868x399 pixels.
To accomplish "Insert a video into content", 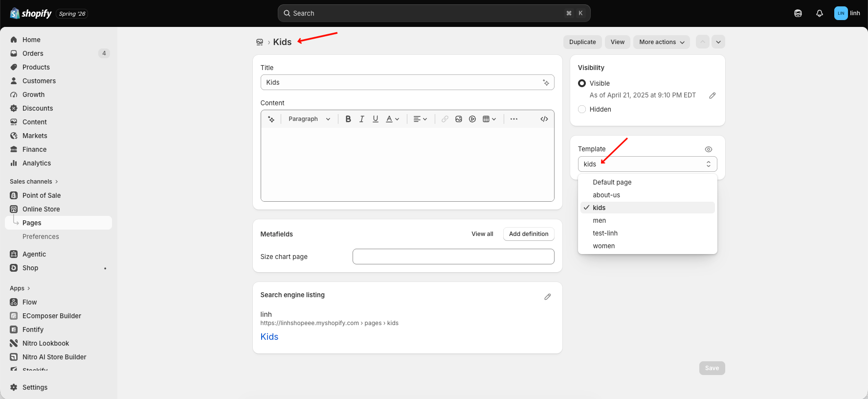I will point(472,119).
